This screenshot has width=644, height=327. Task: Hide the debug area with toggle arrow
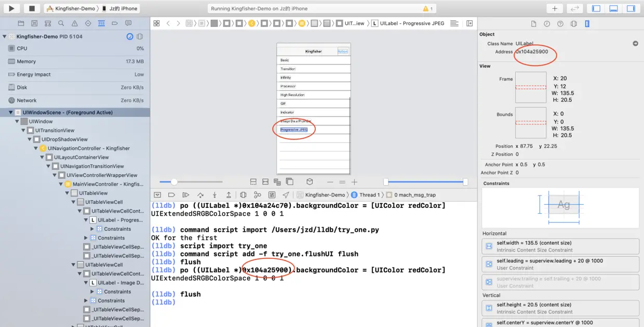click(157, 195)
